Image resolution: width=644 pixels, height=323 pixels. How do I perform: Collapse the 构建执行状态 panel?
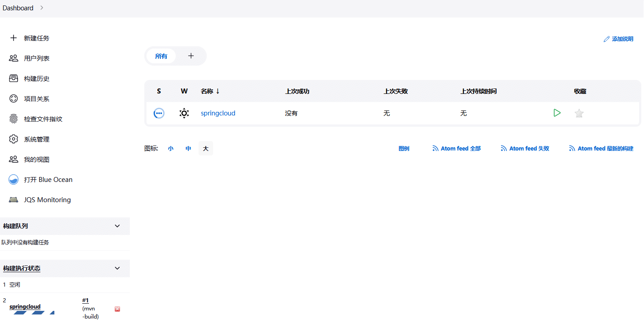pyautogui.click(x=117, y=268)
